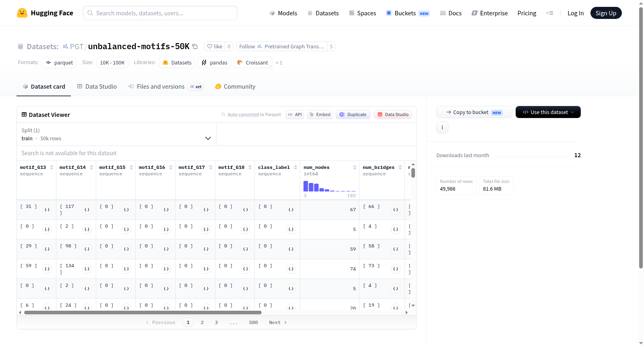Screen dimensions: 644x347
Task: Expand JSON of motif_G14 value 134
Action: pyautogui.click(x=87, y=269)
